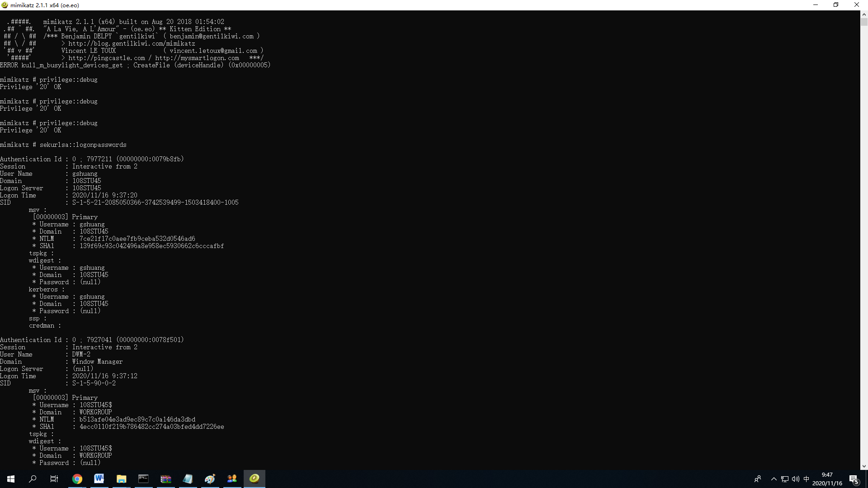The height and width of the screenshot is (488, 868).
Task: Switch to Paint from taskbar
Action: pos(210,479)
